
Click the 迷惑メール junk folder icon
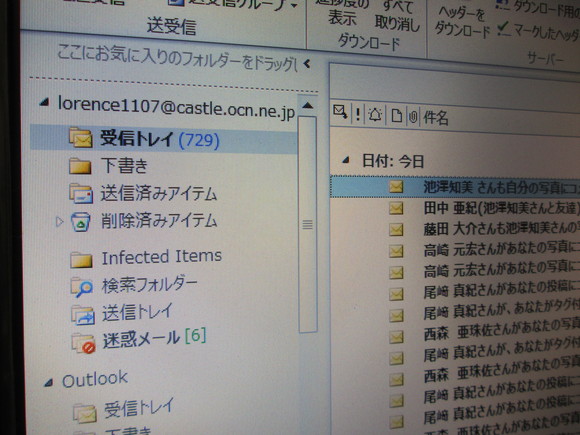(84, 343)
